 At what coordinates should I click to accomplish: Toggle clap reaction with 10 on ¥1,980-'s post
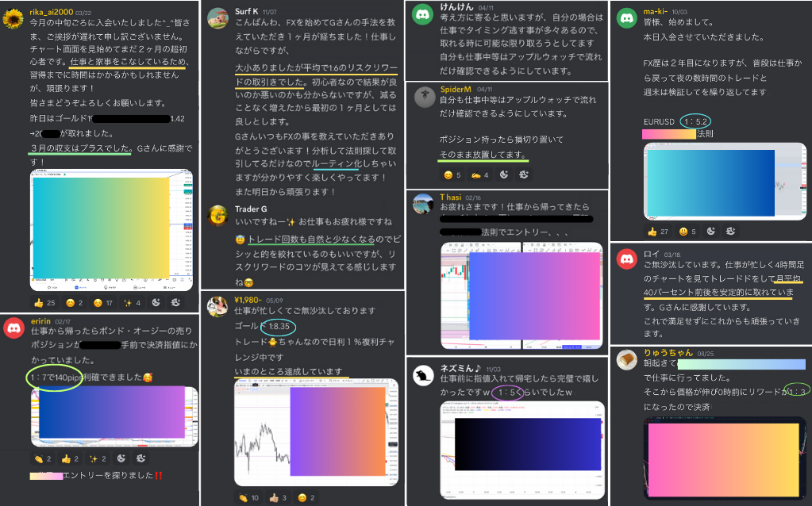[x=248, y=497]
